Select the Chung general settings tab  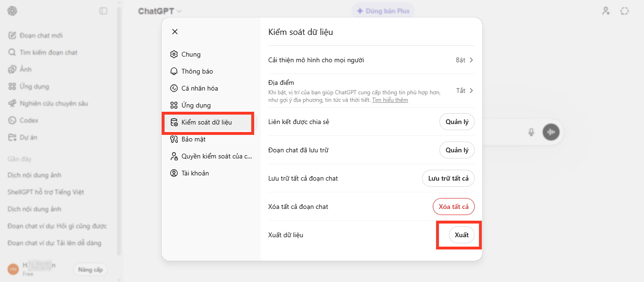point(191,54)
